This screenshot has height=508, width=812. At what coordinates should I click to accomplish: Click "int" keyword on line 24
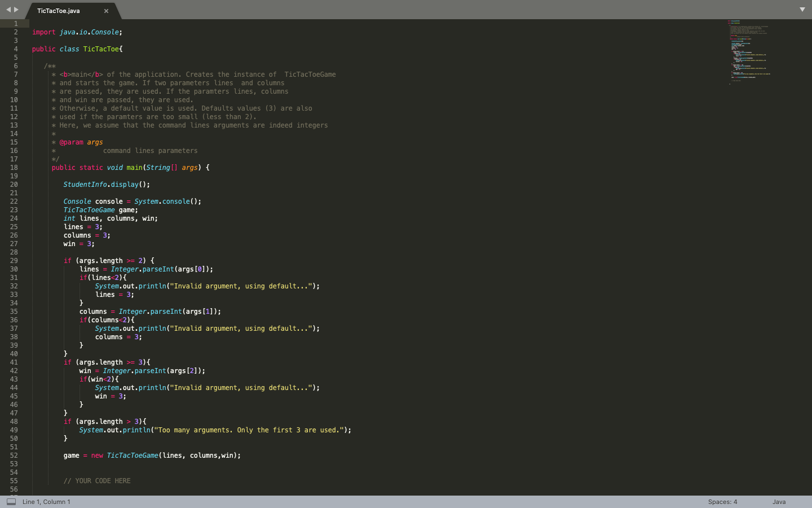[x=69, y=218]
